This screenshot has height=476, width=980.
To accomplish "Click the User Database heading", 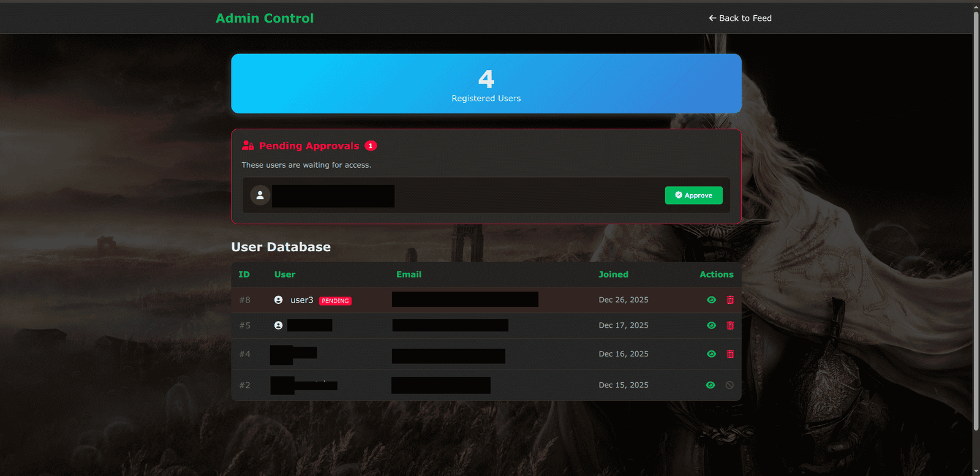I will [x=281, y=247].
